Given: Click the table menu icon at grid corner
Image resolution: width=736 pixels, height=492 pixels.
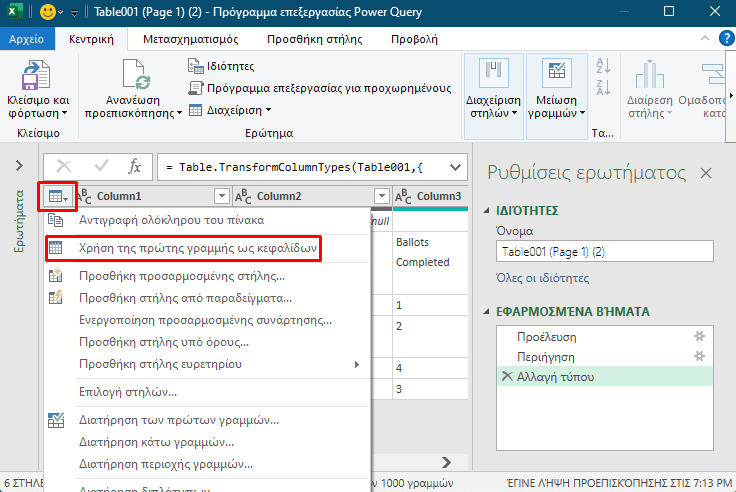Looking at the screenshot, I should point(58,197).
